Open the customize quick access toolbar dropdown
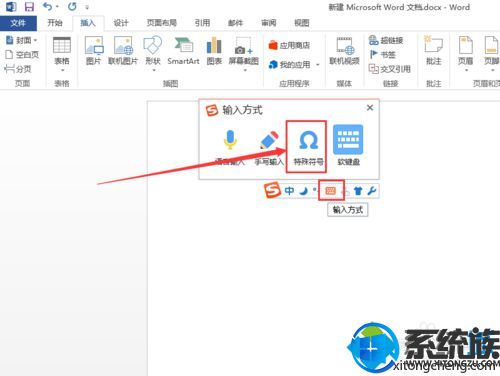The height and width of the screenshot is (376, 500). click(87, 7)
